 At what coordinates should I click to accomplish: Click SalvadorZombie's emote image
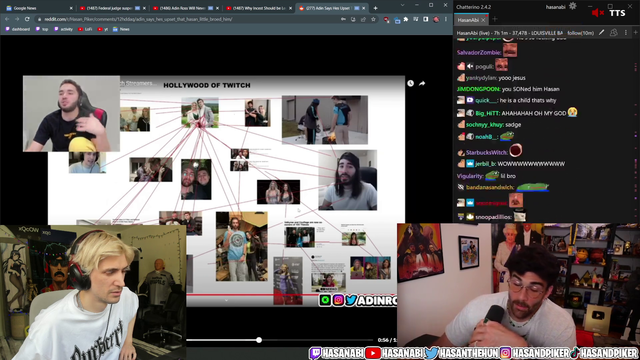[510, 50]
